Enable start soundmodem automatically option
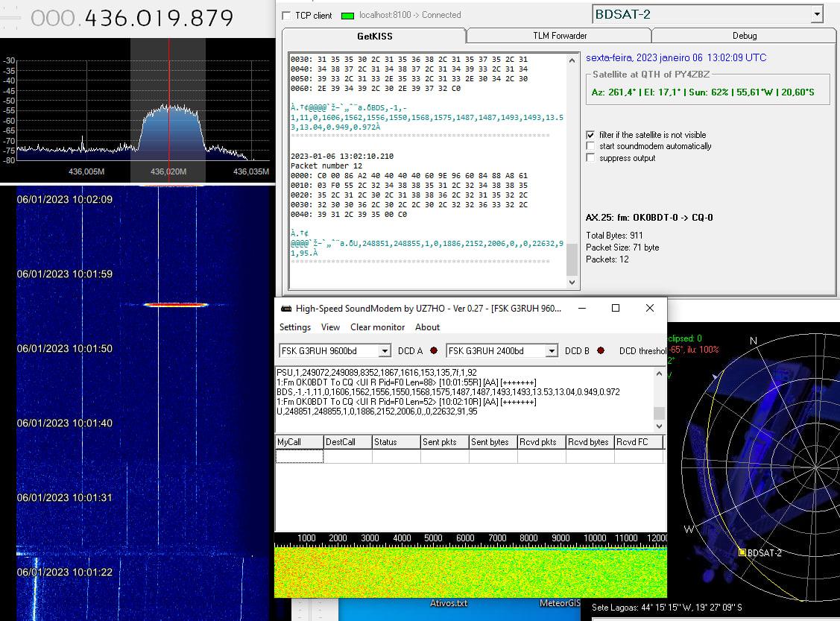 (591, 146)
